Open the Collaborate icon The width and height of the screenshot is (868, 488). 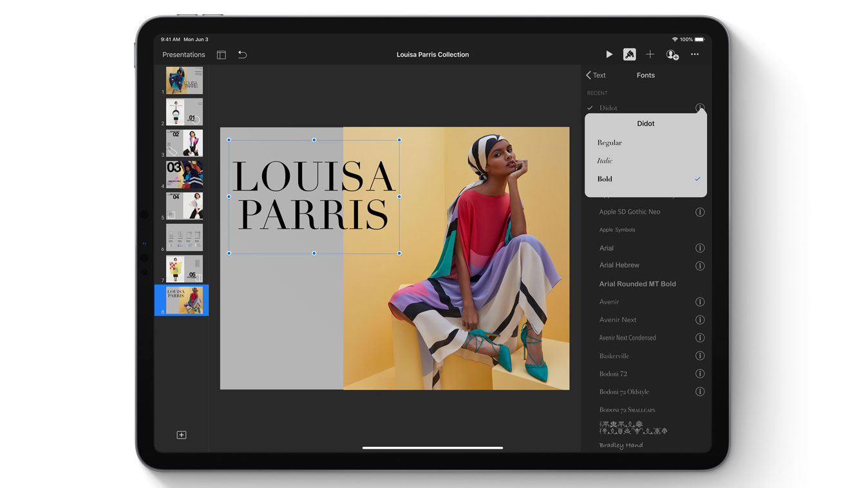coord(672,55)
